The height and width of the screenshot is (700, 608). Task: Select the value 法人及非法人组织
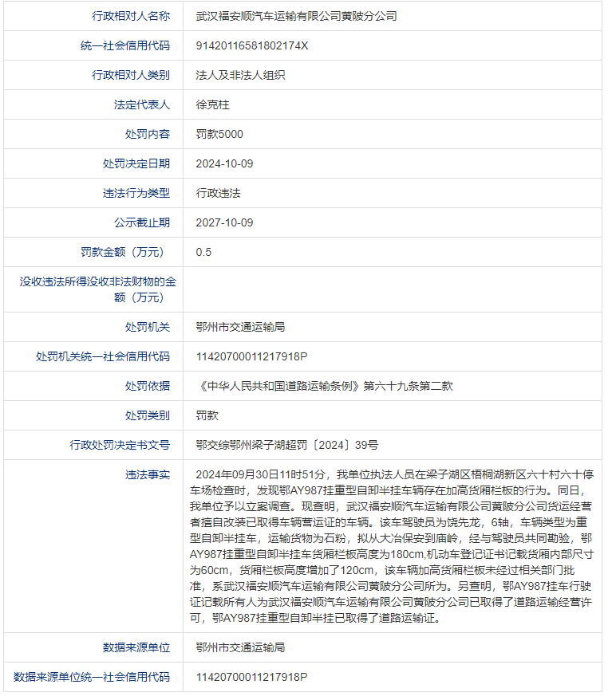(x=240, y=75)
